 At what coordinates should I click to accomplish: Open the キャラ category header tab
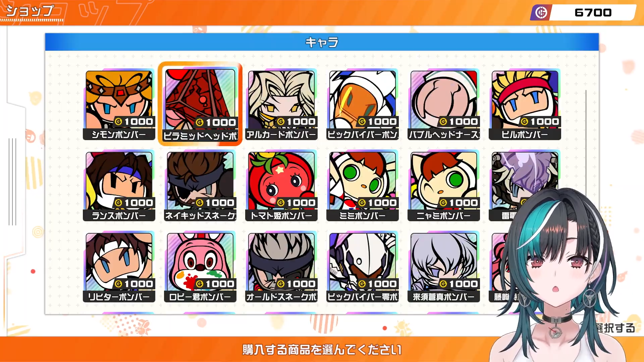pos(322,42)
